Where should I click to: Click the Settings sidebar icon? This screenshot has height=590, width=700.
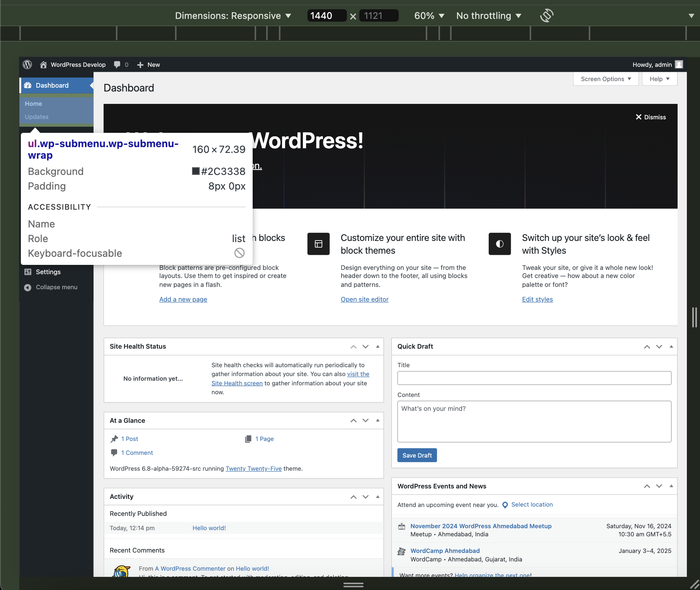point(28,272)
